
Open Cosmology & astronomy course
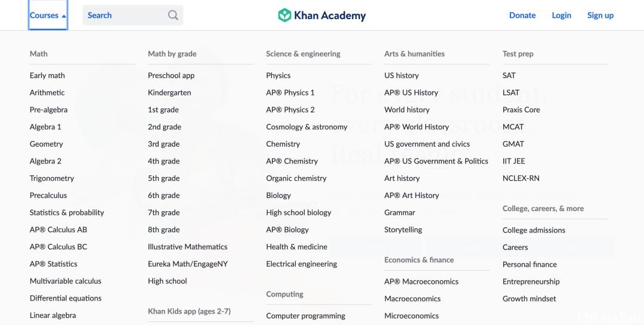(x=306, y=126)
